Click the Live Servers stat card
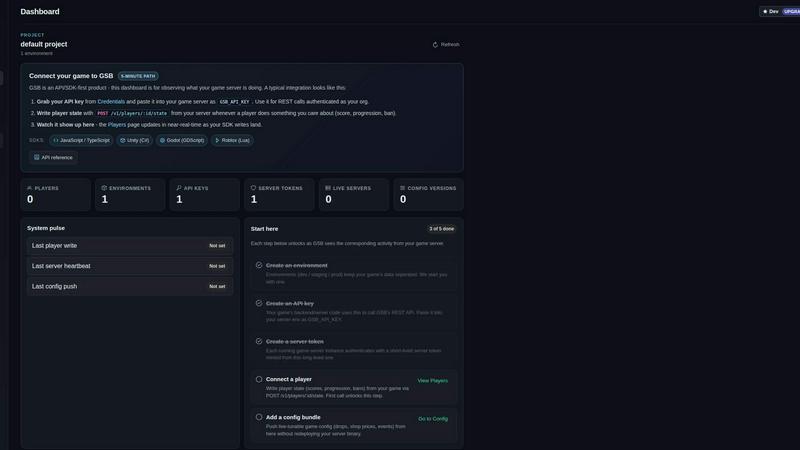800x450 pixels. (354, 194)
